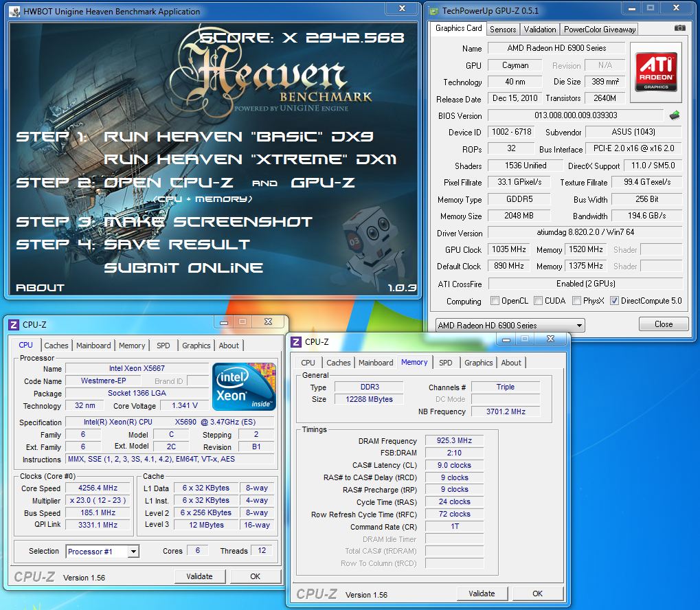Click the Intel Xeon inside logo in CPU-Z
The height and width of the screenshot is (610, 700).
(244, 387)
